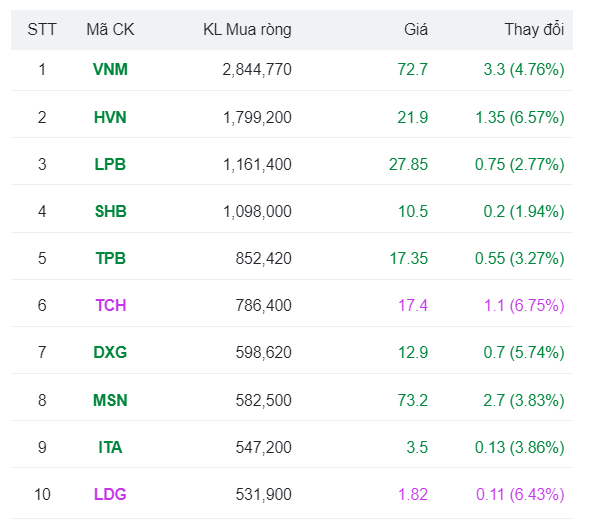The height and width of the screenshot is (531, 590).
Task: Click the Giá column header
Action: 416,29
